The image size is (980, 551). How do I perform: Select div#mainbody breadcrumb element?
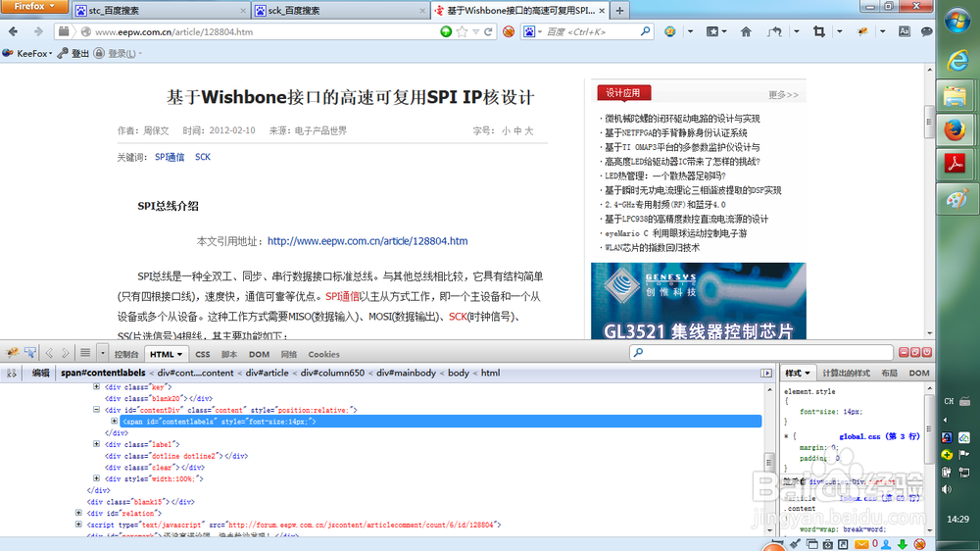point(406,373)
